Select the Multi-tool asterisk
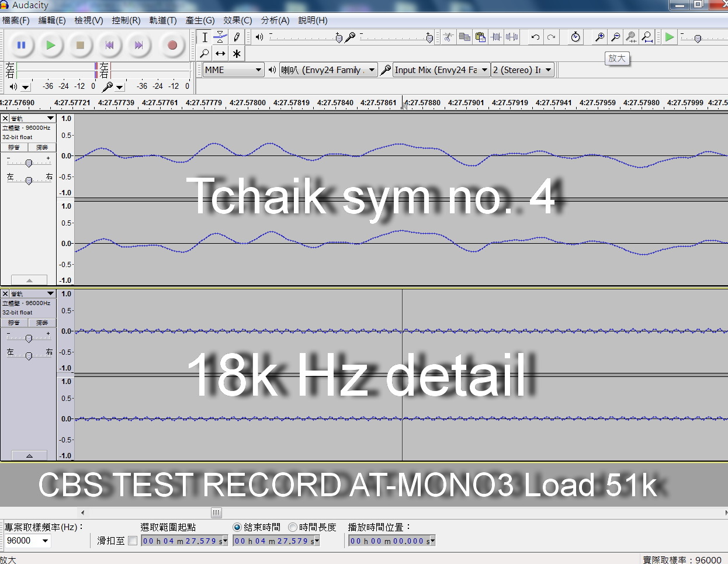 [x=236, y=53]
